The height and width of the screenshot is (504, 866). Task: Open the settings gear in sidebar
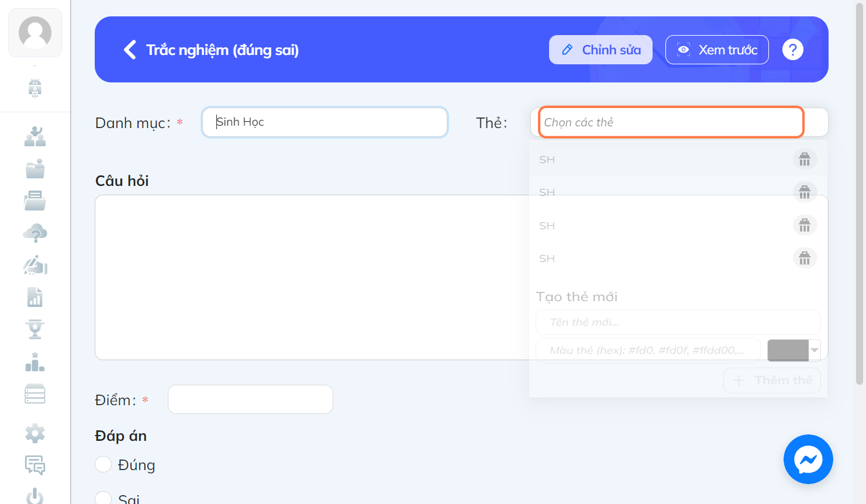click(35, 433)
